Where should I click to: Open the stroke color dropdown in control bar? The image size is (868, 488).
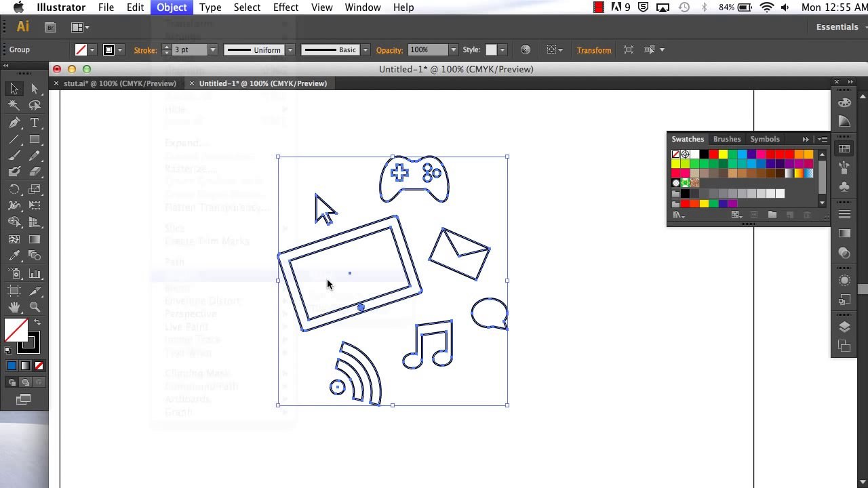pos(120,49)
